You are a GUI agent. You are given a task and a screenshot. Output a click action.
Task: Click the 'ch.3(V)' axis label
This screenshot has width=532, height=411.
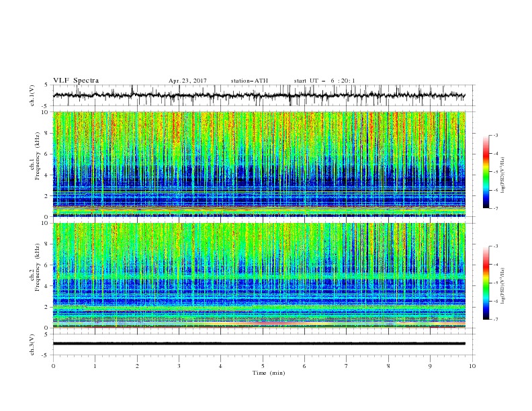tap(32, 345)
